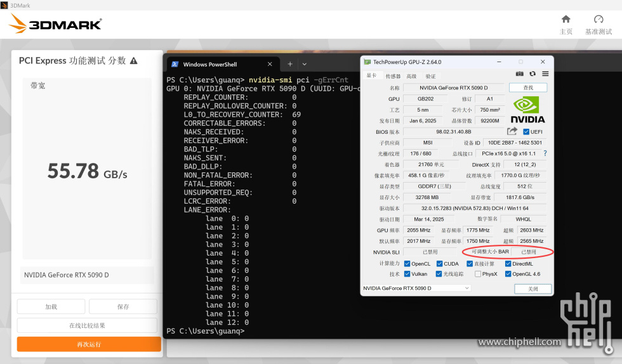Toggle the CUDA checkbox

(x=439, y=264)
